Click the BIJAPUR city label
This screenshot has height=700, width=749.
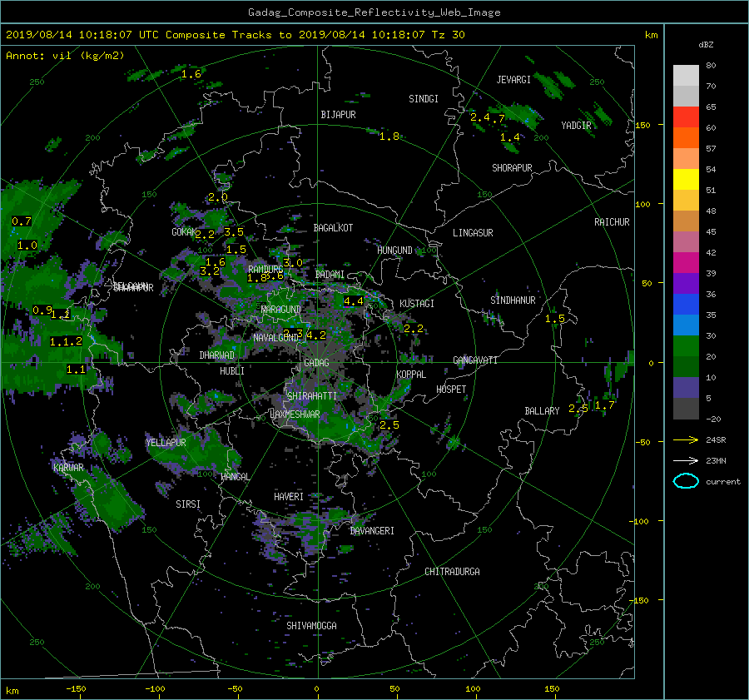click(338, 115)
